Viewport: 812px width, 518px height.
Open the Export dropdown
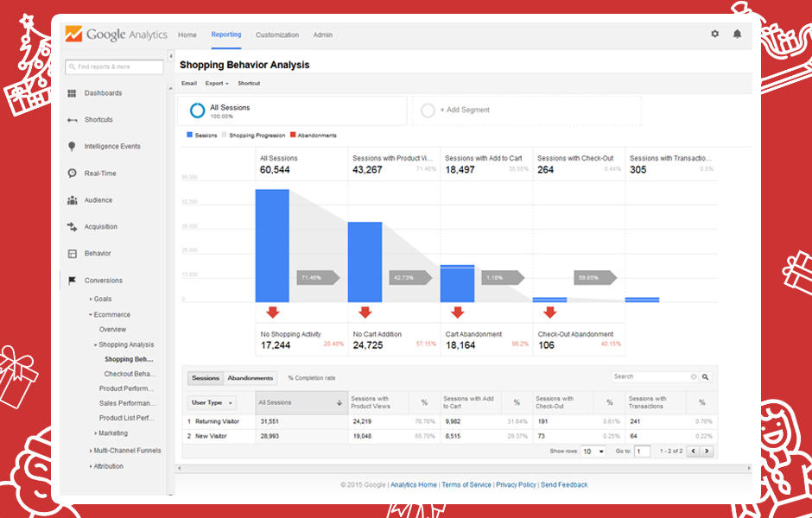click(x=217, y=84)
